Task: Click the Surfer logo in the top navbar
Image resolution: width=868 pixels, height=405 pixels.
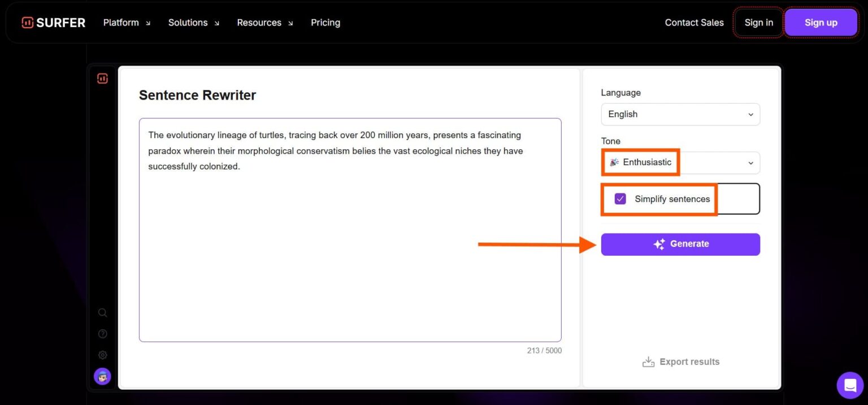Action: point(53,22)
